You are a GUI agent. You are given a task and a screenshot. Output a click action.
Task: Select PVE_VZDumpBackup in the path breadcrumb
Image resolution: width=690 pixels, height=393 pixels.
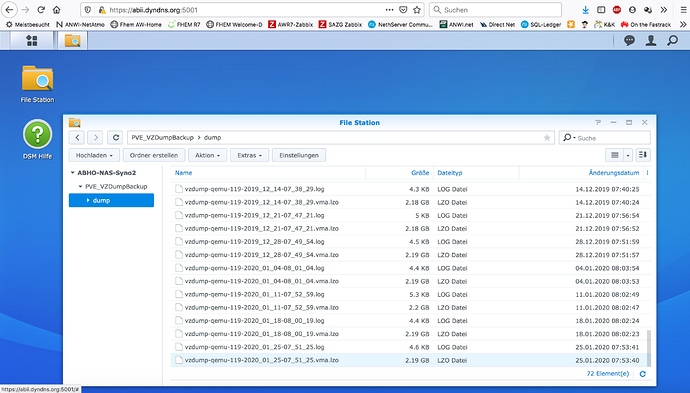(162, 138)
